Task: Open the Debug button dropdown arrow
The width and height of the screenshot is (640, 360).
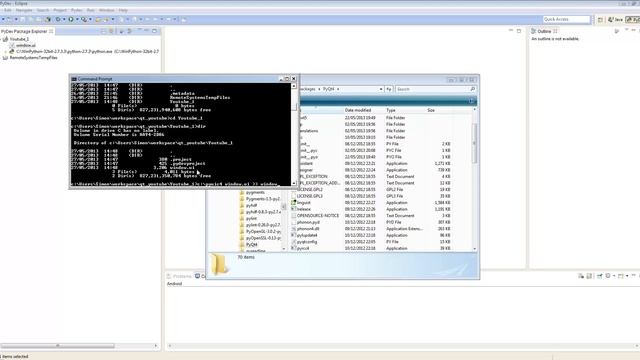Action: coord(64,19)
